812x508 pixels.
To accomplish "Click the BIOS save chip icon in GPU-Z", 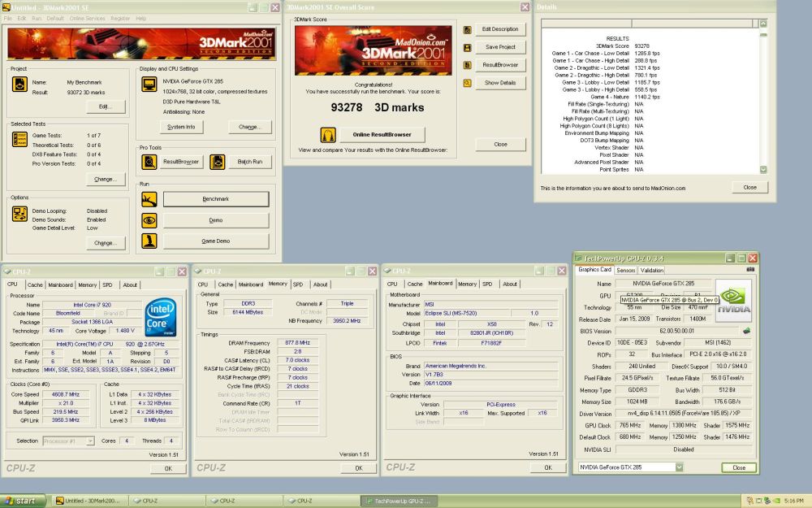I will 746,331.
